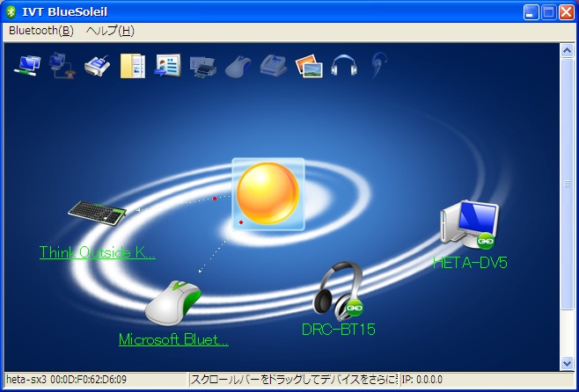
Task: Click the Microsoft Bluet... device label
Action: click(x=173, y=339)
